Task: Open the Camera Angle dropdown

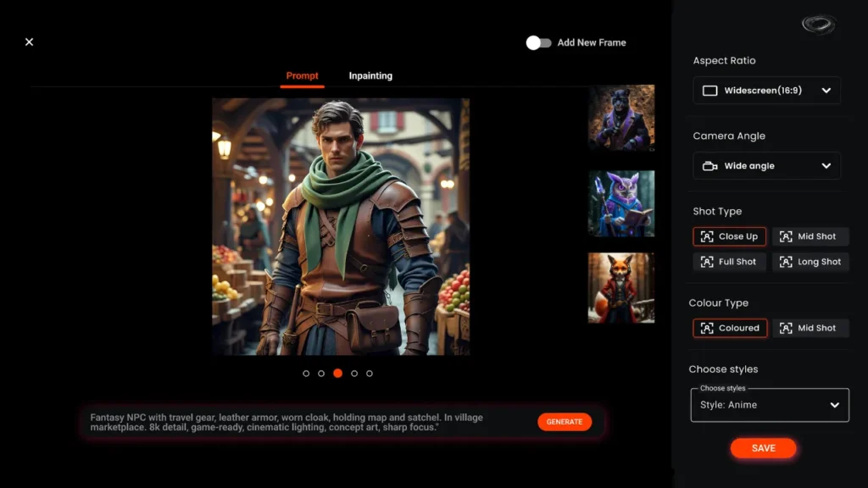Action: [x=765, y=166]
